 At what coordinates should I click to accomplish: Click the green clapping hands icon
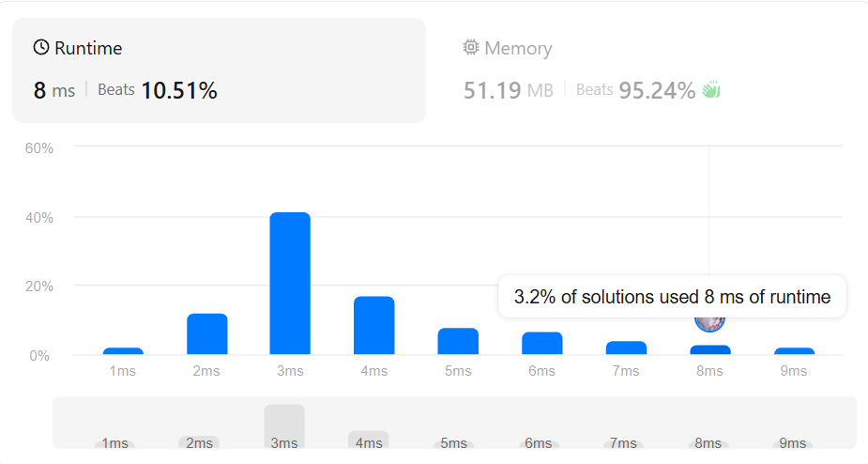pos(711,90)
